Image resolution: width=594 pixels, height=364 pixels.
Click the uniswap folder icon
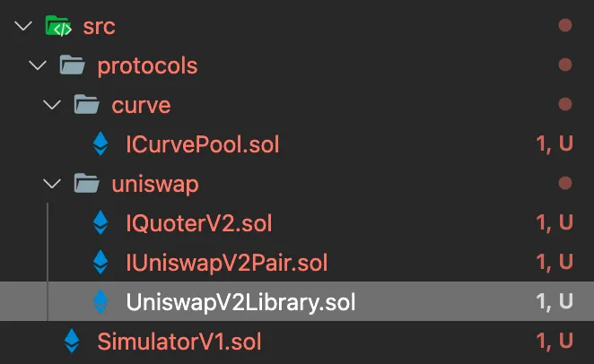87,184
